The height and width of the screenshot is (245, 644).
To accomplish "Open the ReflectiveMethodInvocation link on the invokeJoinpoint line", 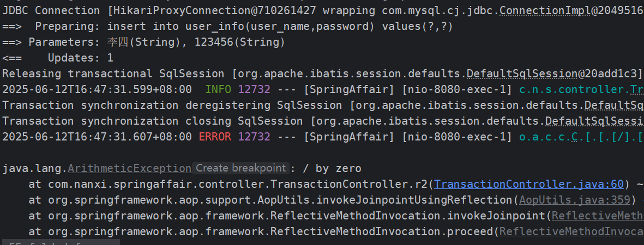I will (598, 216).
